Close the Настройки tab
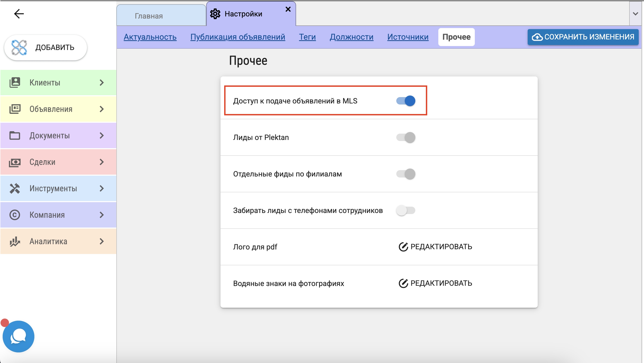644x363 pixels. click(288, 9)
